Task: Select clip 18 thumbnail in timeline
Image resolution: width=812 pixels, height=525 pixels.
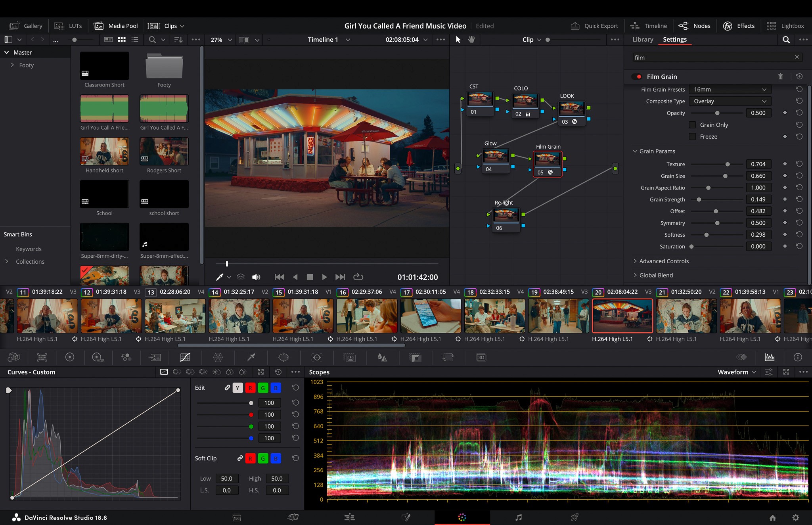Action: pyautogui.click(x=494, y=316)
